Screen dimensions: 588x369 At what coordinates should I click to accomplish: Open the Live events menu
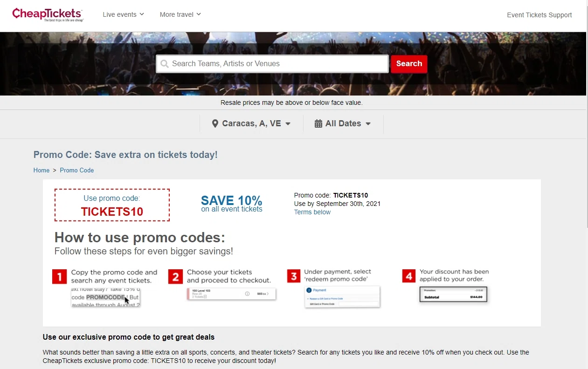pos(124,14)
